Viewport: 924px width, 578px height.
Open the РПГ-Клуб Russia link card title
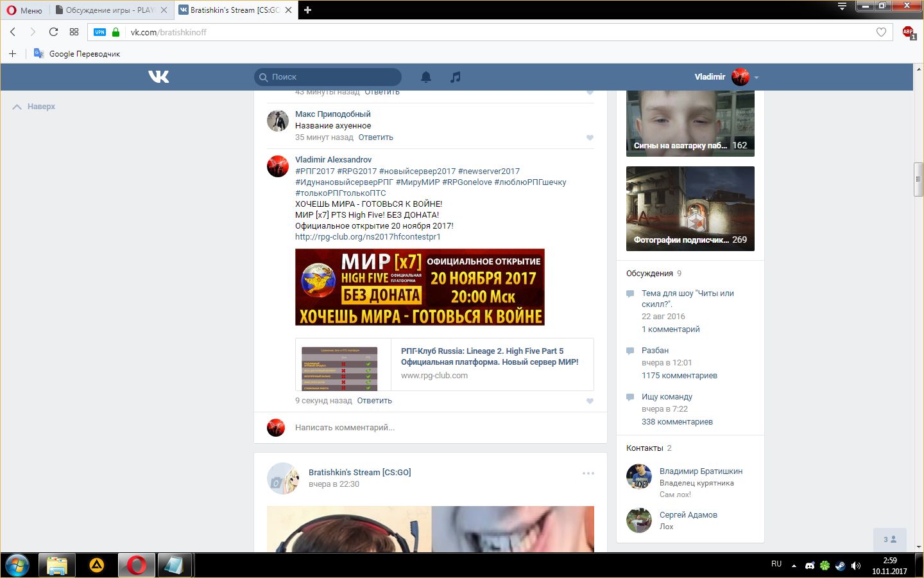490,356
